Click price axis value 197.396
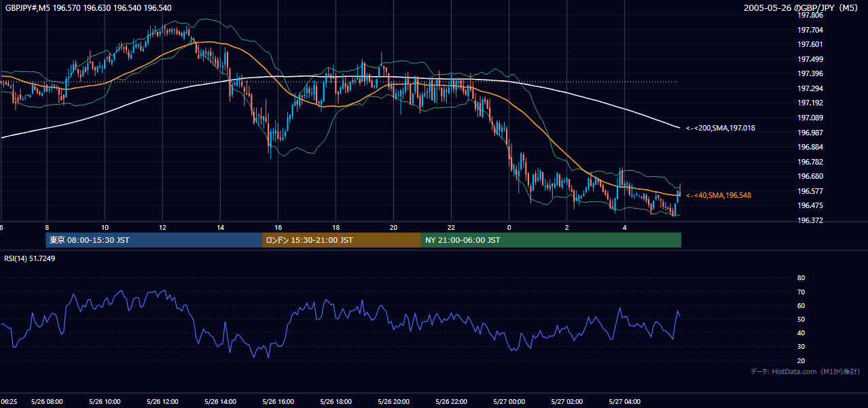Screen dimensions: 868x408 tap(810, 74)
